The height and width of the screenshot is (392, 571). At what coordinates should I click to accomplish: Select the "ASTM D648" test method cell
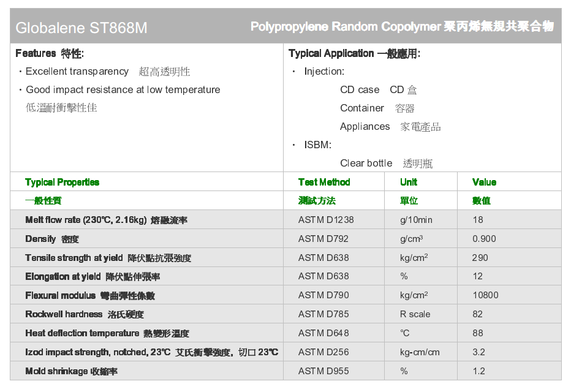pos(323,333)
